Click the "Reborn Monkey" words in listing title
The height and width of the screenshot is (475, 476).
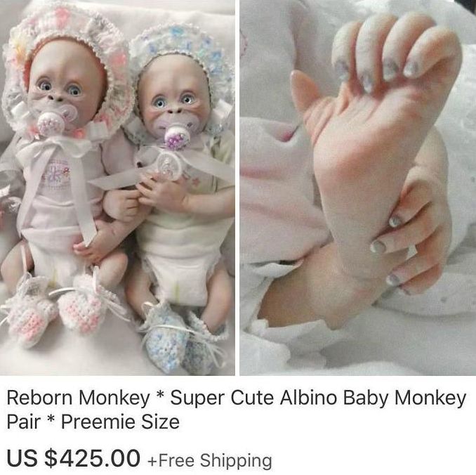click(x=79, y=398)
